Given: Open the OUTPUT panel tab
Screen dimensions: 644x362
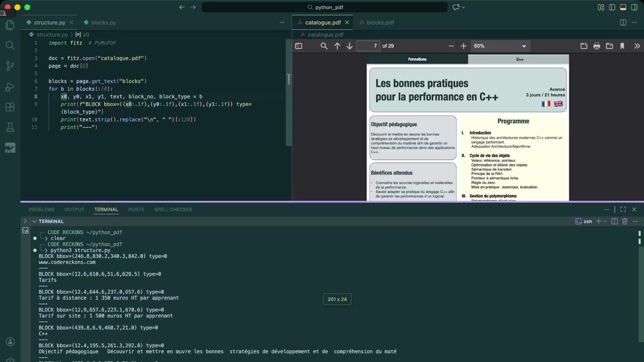Looking at the screenshot, I should click(74, 210).
